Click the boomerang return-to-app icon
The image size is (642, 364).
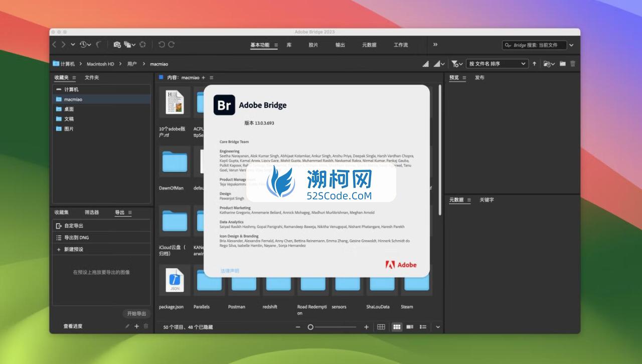pyautogui.click(x=98, y=45)
